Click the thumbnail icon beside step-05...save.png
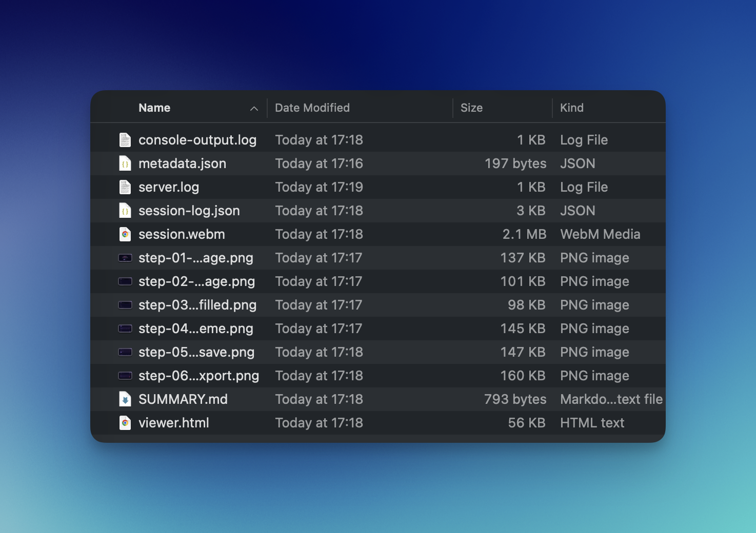This screenshot has width=756, height=533. [x=125, y=352]
